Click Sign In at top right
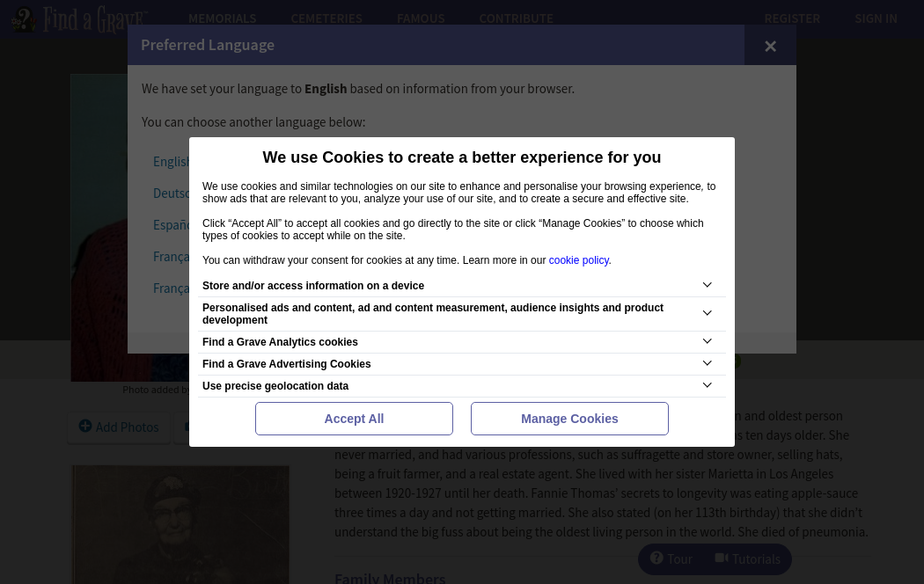 pyautogui.click(x=876, y=18)
